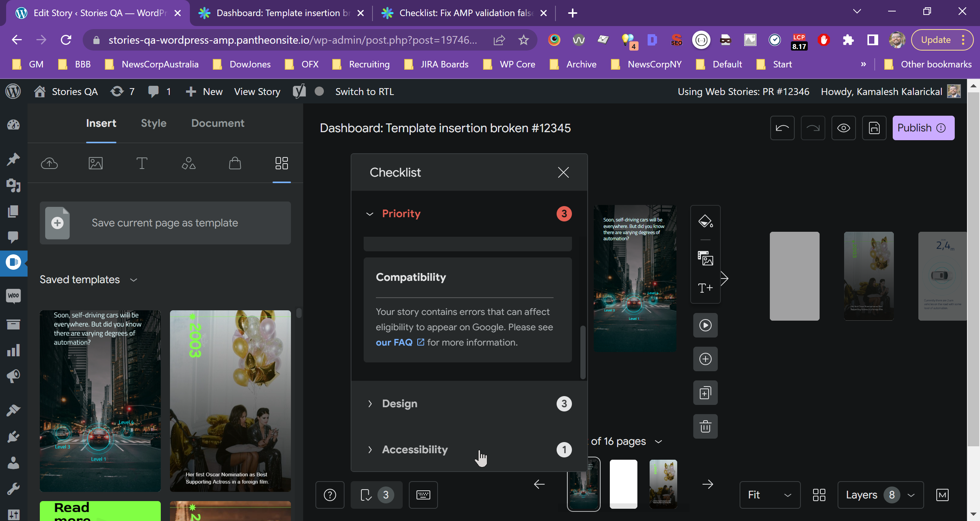The height and width of the screenshot is (521, 980).
Task: Open WooCommerce in the admin sidebar
Action: (x=13, y=295)
